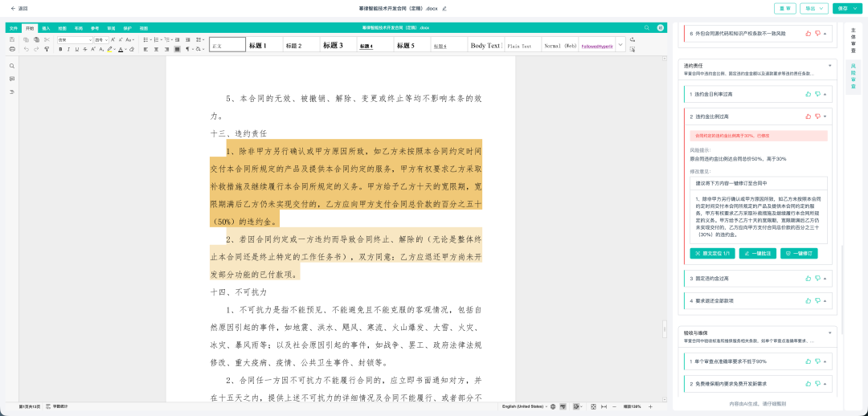Thumbs down on 违约金日利率过高 item
The image size is (868, 416).
(x=817, y=94)
